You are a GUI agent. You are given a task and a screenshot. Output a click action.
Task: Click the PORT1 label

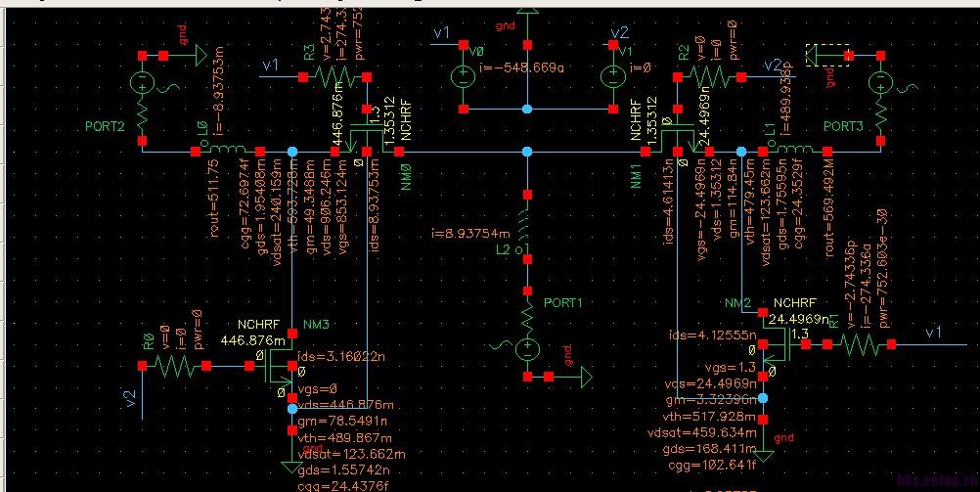tap(563, 302)
